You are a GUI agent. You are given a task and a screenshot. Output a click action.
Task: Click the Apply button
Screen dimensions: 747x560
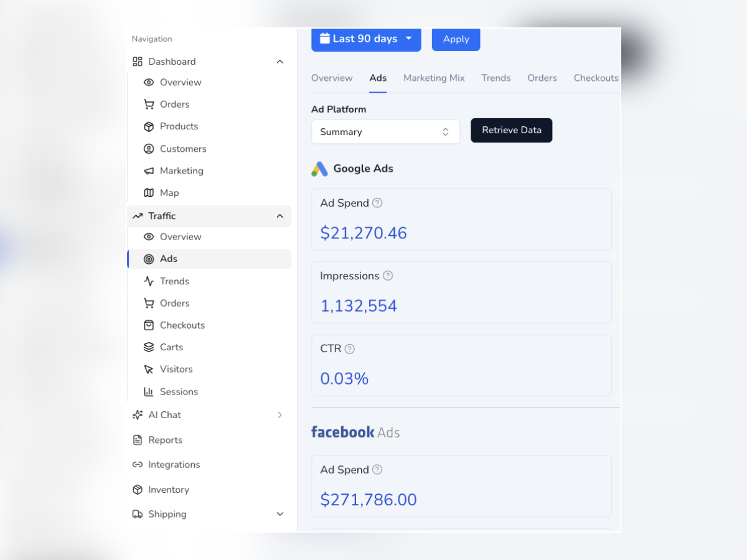click(x=456, y=39)
